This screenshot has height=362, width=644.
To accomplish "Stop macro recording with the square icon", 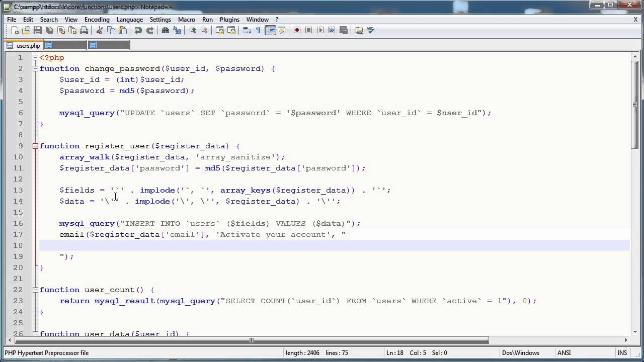I will click(308, 30).
